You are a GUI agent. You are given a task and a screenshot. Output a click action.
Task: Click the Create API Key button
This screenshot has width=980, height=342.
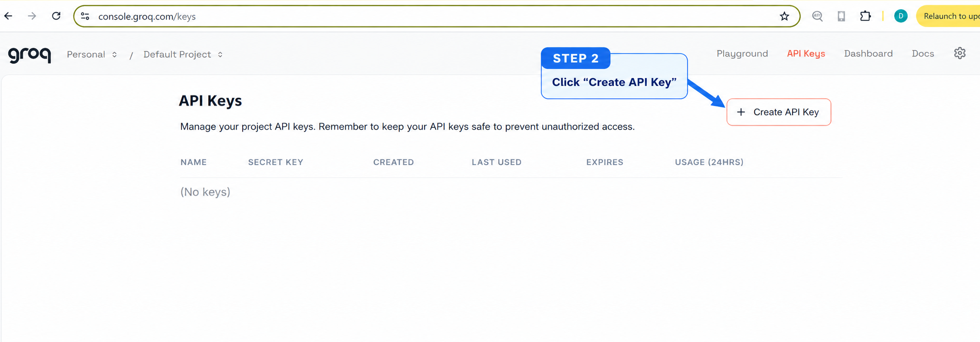779,112
